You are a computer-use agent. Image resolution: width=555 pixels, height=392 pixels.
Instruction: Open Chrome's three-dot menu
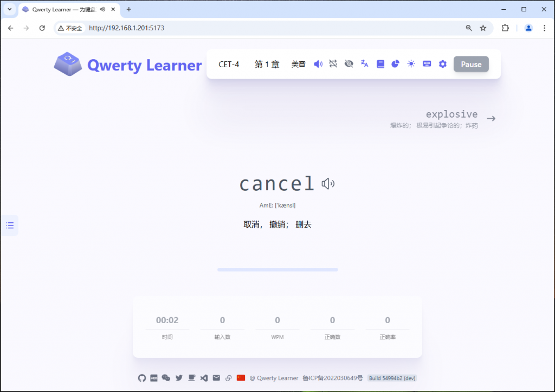click(544, 28)
